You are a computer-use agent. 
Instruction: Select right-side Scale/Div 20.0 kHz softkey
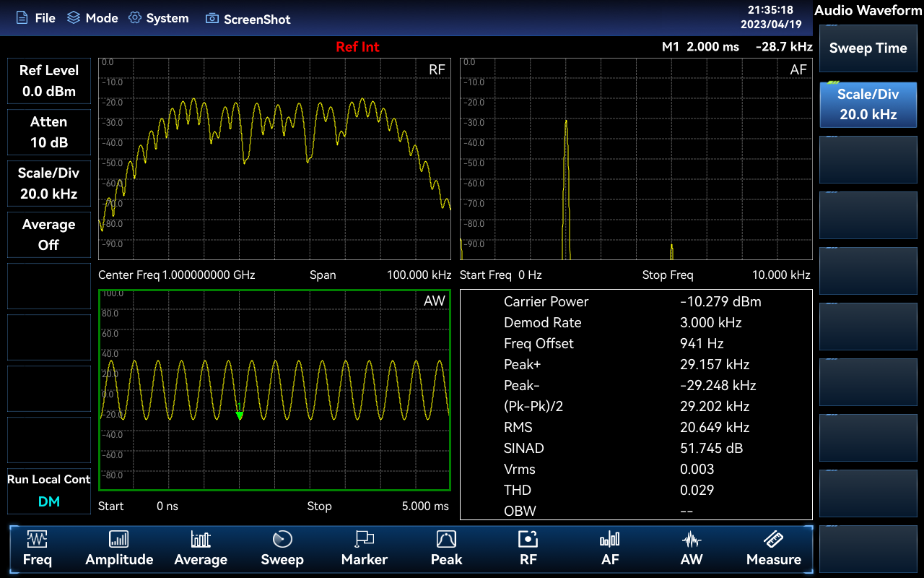pyautogui.click(x=868, y=104)
